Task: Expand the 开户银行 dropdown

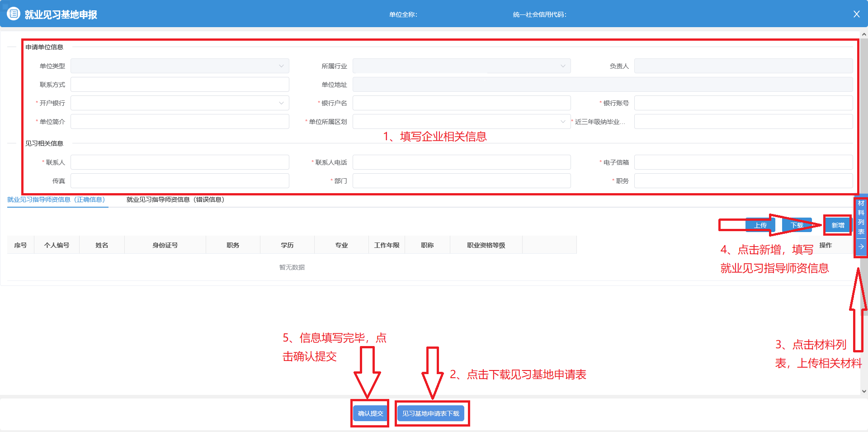Action: coord(179,103)
